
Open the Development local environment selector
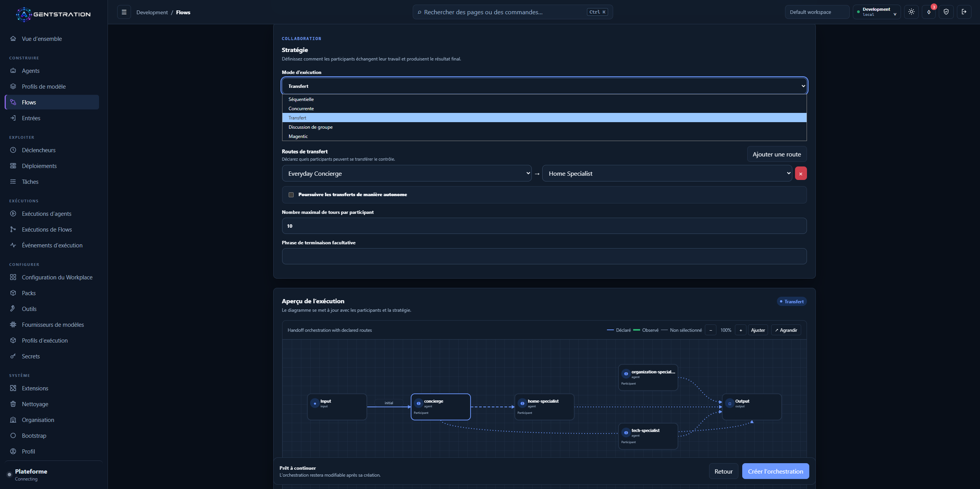pyautogui.click(x=877, y=12)
